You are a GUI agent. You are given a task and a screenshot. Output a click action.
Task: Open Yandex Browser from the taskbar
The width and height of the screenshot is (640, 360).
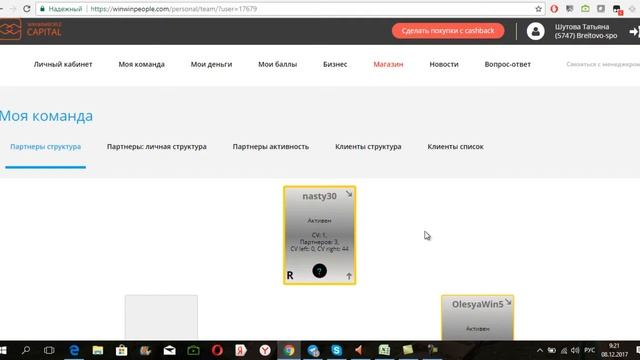[x=265, y=350]
